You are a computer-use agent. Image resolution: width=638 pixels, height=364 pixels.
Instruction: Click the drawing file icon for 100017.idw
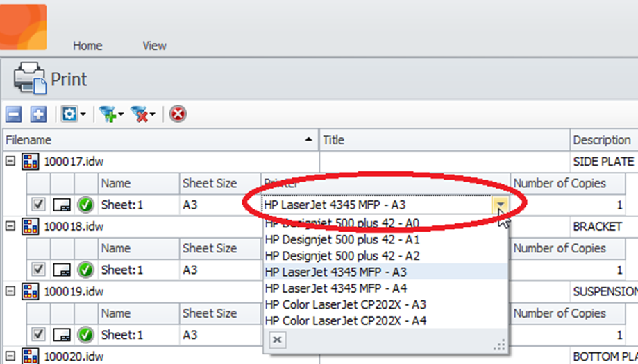(x=31, y=162)
